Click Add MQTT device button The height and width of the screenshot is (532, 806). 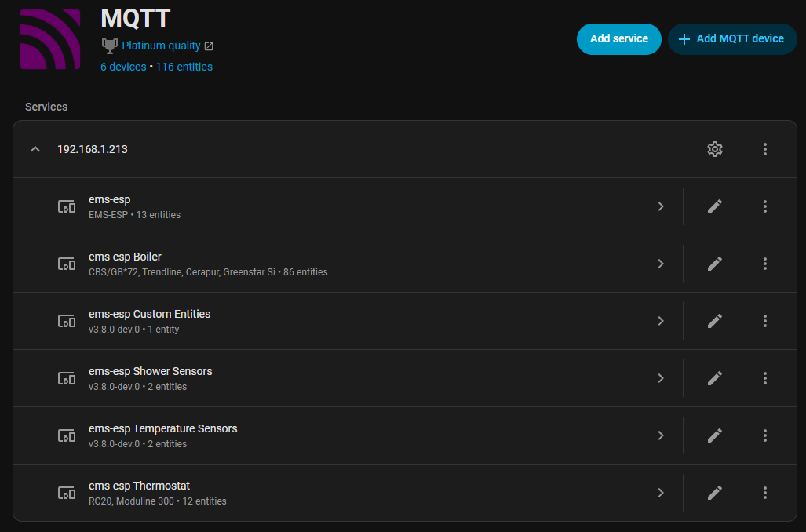731,38
